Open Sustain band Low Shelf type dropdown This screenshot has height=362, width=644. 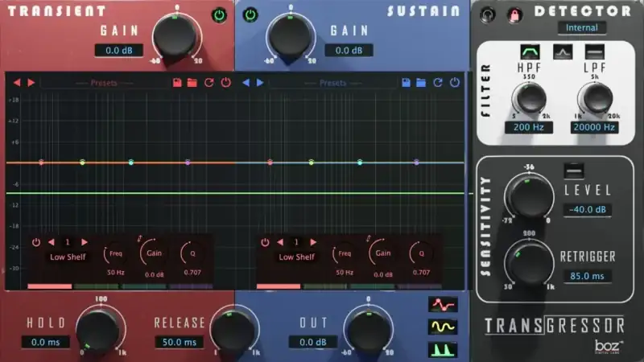pyautogui.click(x=296, y=257)
